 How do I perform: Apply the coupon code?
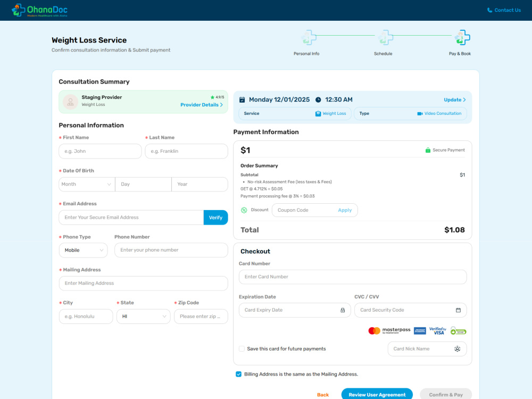point(345,210)
